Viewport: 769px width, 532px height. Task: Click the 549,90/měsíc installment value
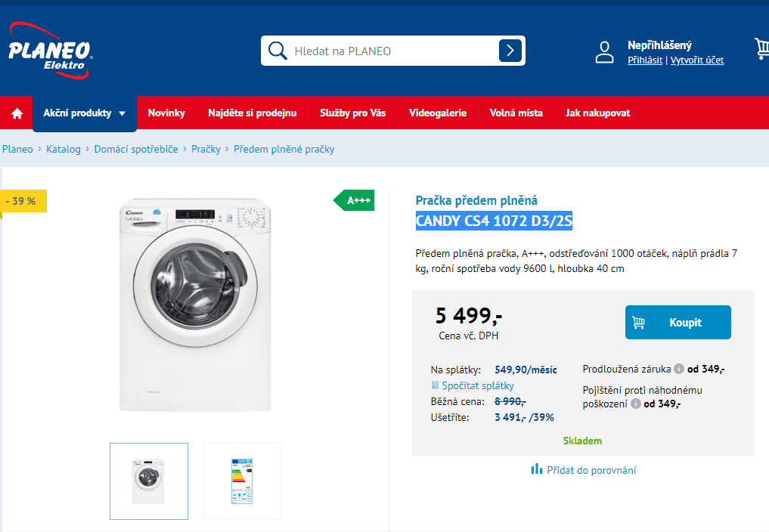pos(526,370)
